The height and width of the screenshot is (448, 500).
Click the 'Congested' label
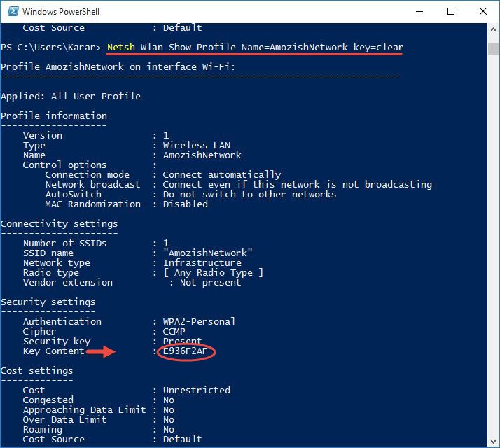[48, 400]
